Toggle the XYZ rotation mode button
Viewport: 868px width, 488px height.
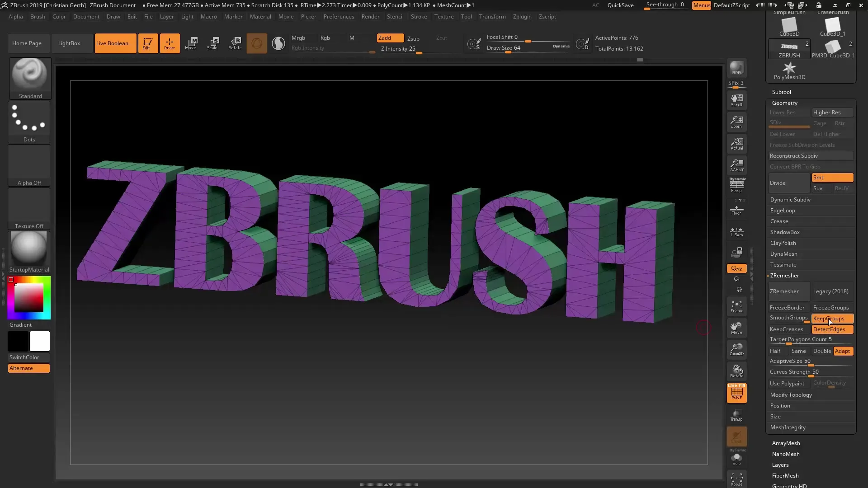click(736, 268)
